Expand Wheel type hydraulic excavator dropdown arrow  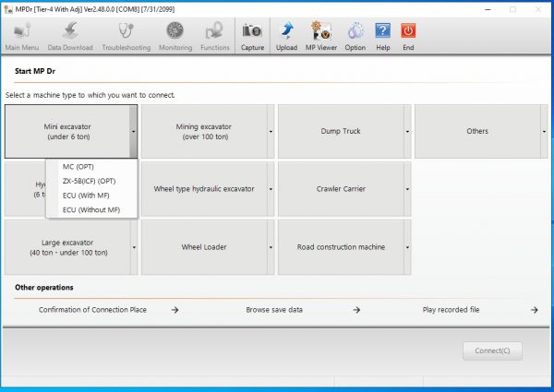point(271,189)
